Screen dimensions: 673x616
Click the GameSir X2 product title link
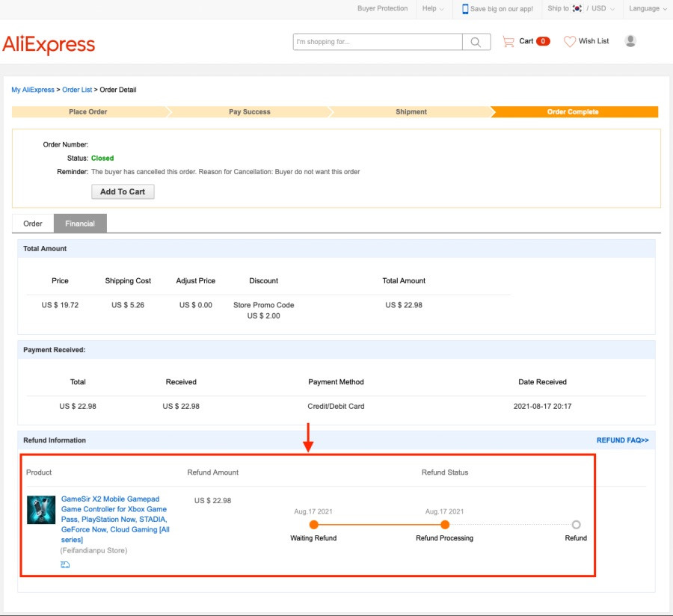(115, 519)
